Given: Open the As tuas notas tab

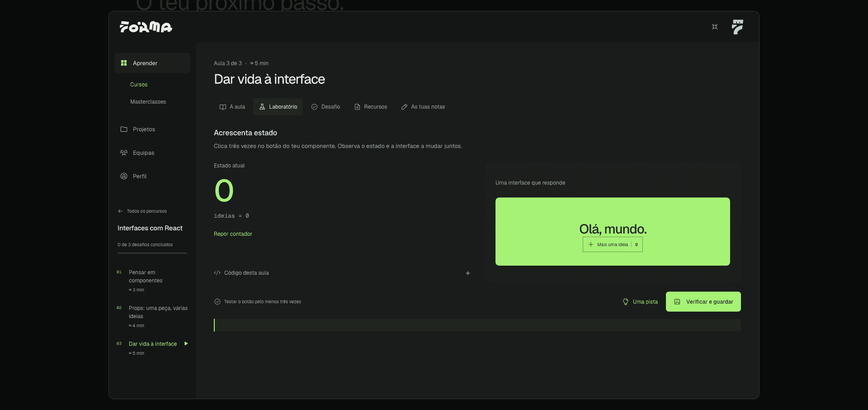Looking at the screenshot, I should [423, 107].
